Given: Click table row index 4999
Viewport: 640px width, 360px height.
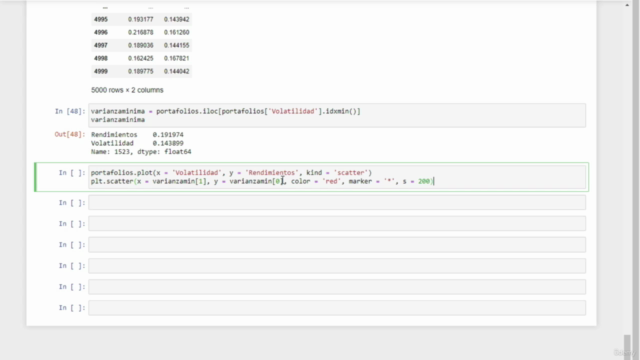Looking at the screenshot, I should 101,71.
